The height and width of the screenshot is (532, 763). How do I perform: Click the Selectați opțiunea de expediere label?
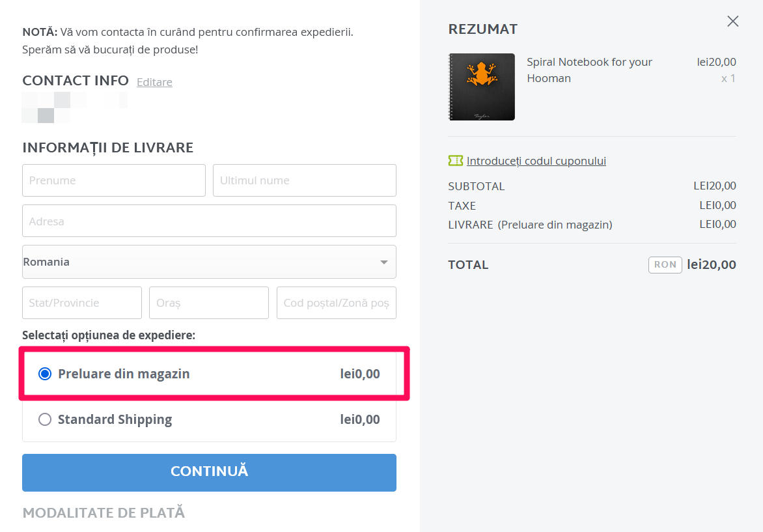click(x=109, y=335)
